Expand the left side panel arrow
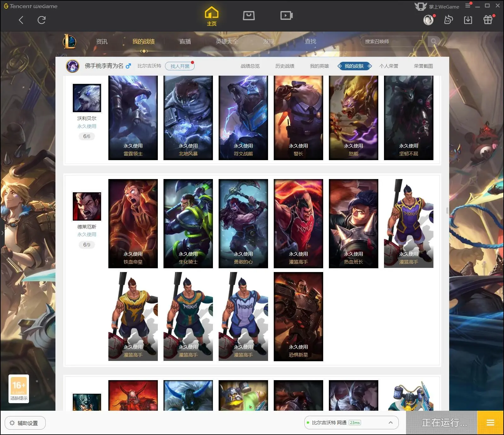 coord(2,233)
